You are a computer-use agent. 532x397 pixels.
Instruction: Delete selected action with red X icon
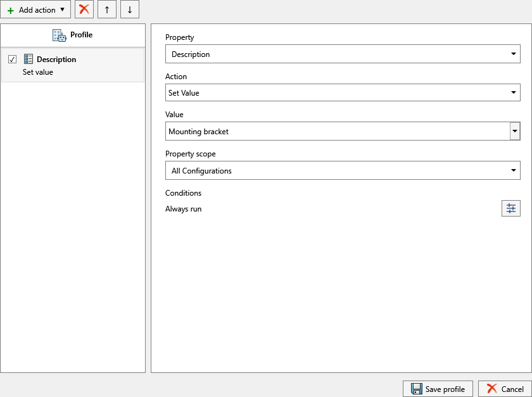tap(84, 9)
